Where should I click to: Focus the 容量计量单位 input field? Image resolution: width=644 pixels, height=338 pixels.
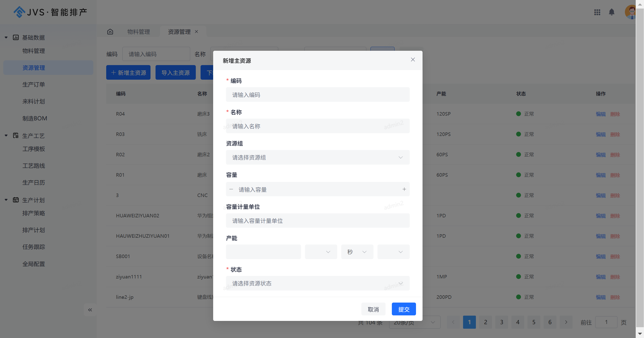[317, 221]
